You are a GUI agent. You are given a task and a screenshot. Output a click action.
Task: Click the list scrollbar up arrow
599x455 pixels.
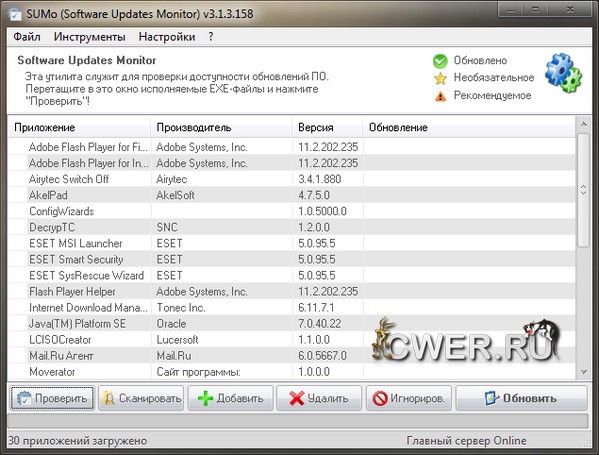point(583,124)
